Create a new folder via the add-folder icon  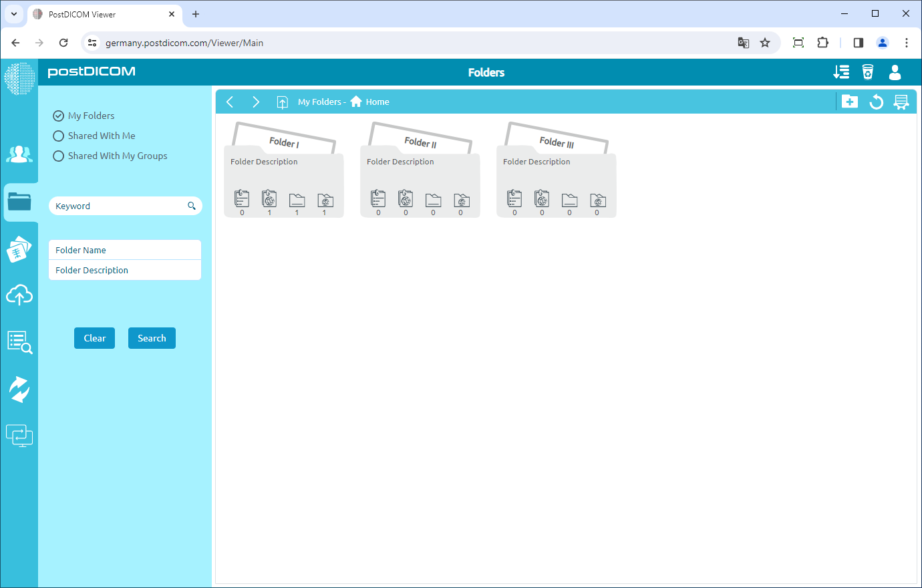coord(850,101)
